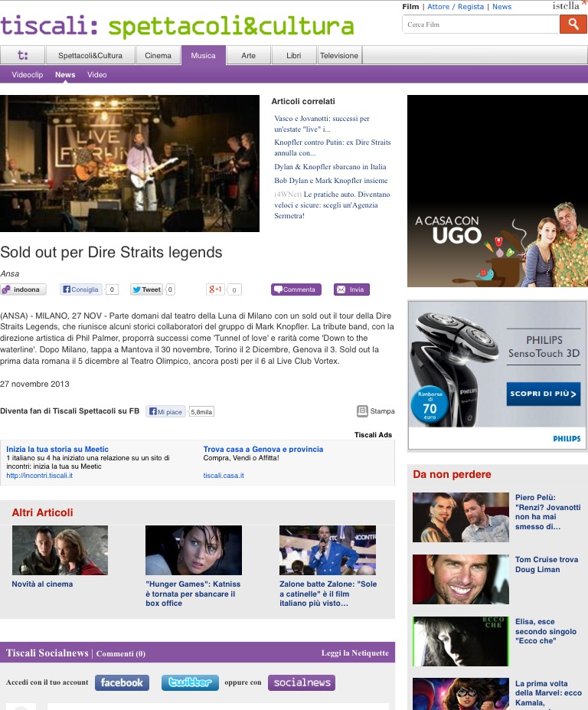Click Facebook Consiglia button

coord(80,290)
